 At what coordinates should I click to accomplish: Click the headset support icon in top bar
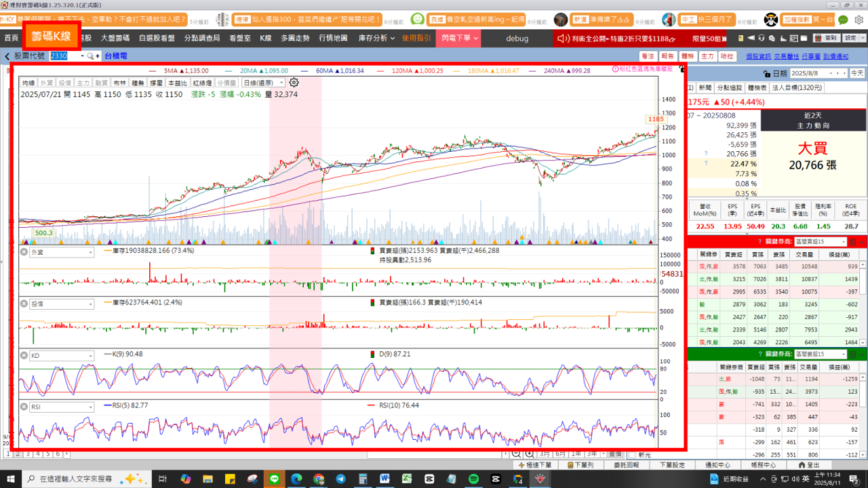(762, 38)
